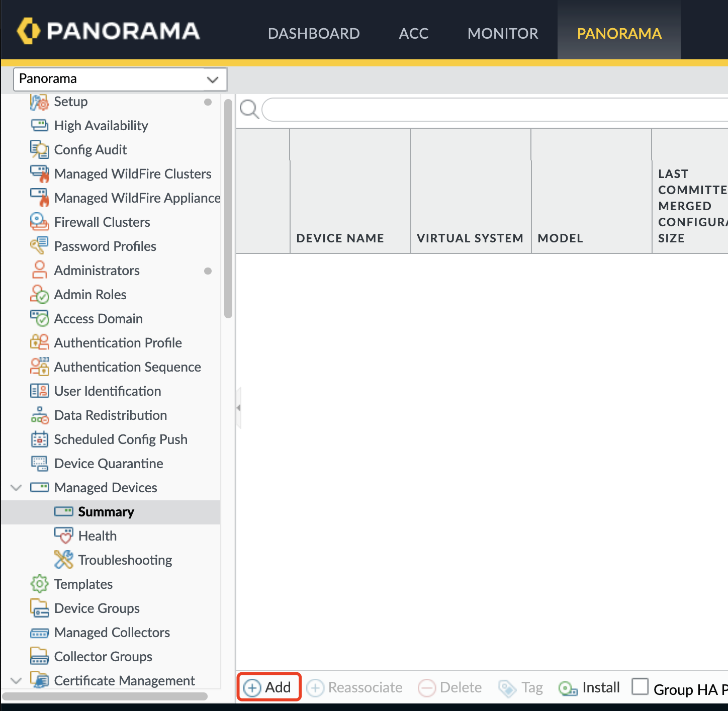Click the Authentication Sequence icon
The image size is (728, 711).
[40, 367]
